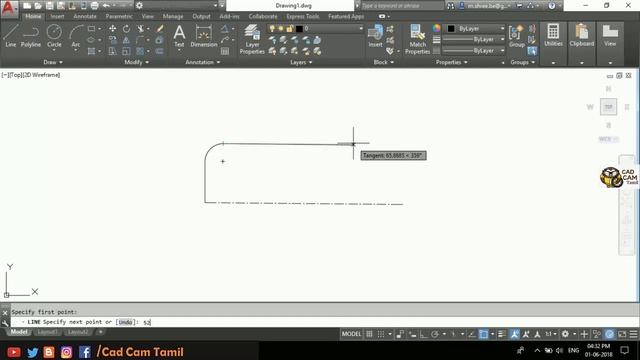Click the Plot print icon in quick access toolbar
This screenshot has height=360, width=640.
click(94, 6)
